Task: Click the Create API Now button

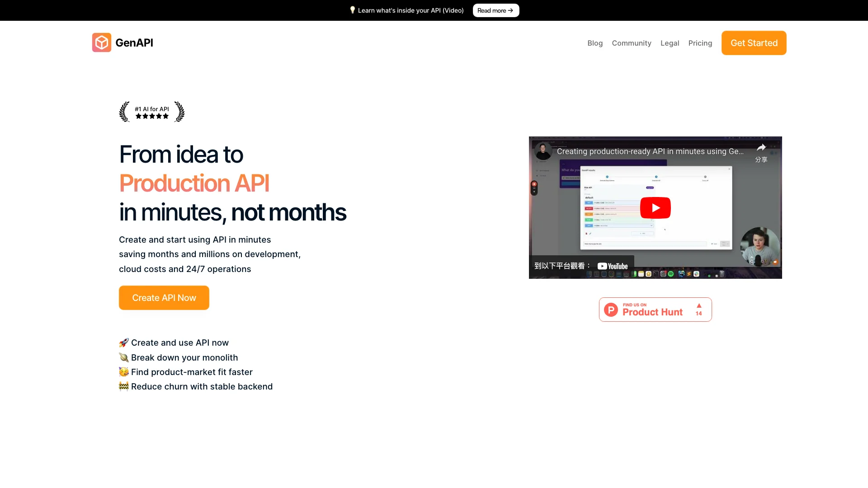Action: [x=164, y=297]
